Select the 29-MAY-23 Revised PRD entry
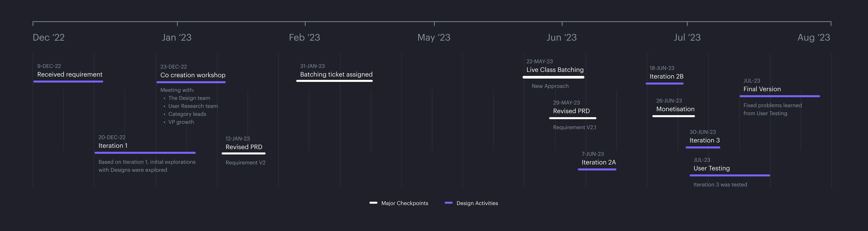The width and height of the screenshot is (868, 231). coord(571,111)
